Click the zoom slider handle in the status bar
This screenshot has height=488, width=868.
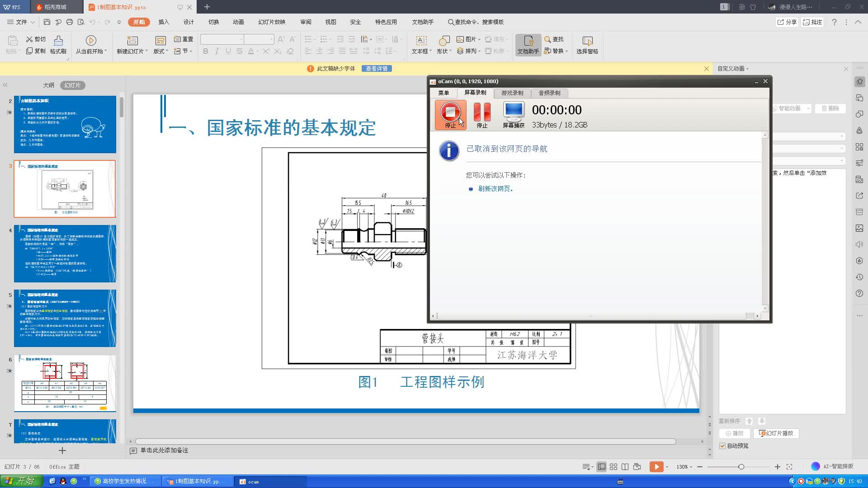click(x=741, y=467)
